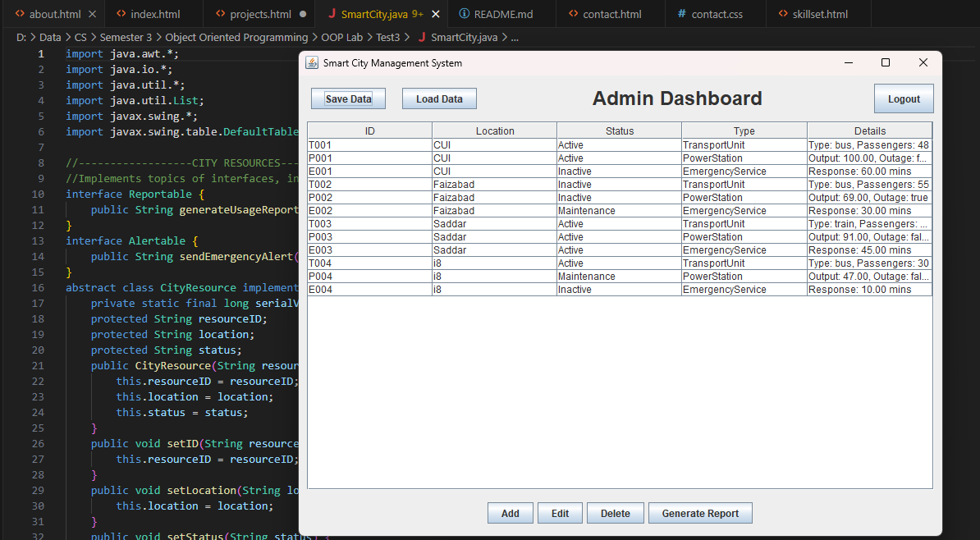Select the E004 row ID cell

(370, 290)
